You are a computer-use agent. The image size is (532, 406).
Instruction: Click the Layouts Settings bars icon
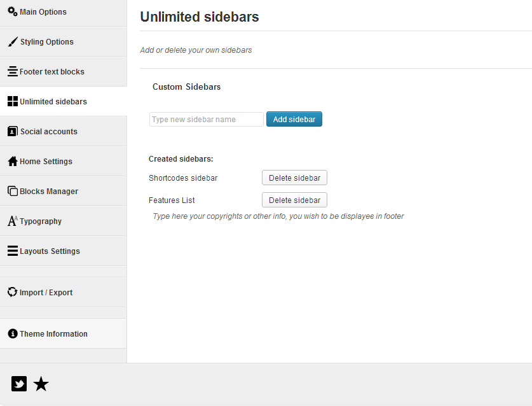pos(13,251)
